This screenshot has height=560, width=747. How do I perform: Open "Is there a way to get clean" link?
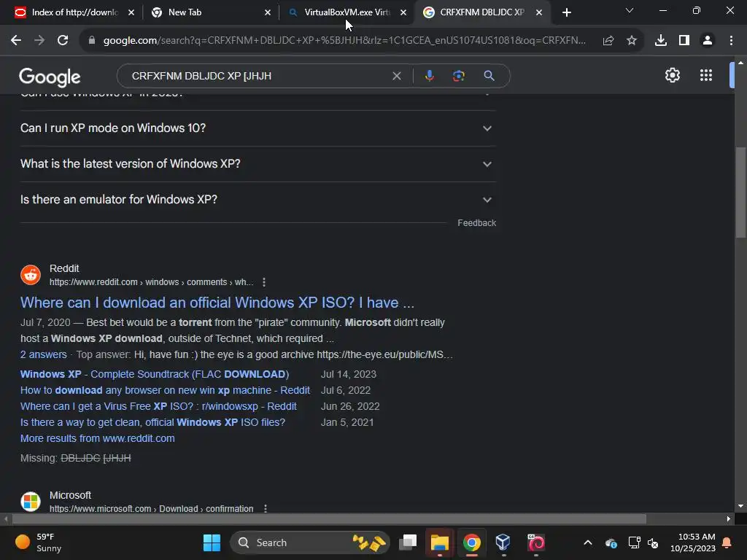coord(152,422)
